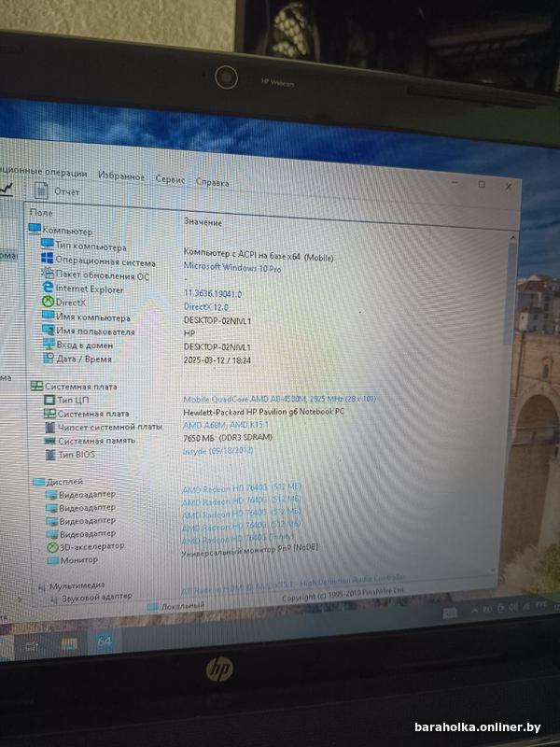The height and width of the screenshot is (747, 560).
Task: Open the AMD A68M, AMD K15.1 link
Action: click(x=226, y=425)
